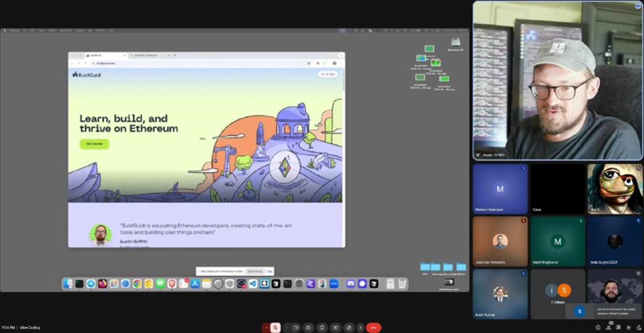Open Telegram from the shared dock
Screen dimensions: 644x333
[x=91, y=284]
